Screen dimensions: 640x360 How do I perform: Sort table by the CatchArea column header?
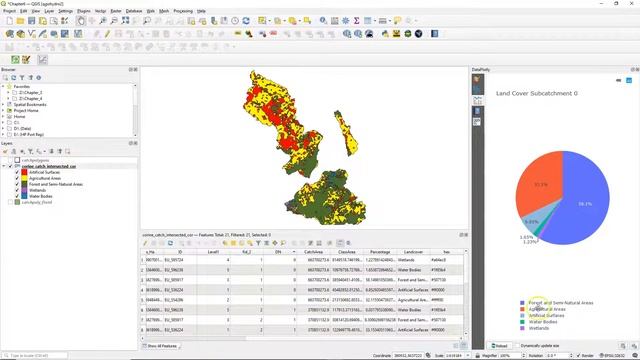coord(313,252)
